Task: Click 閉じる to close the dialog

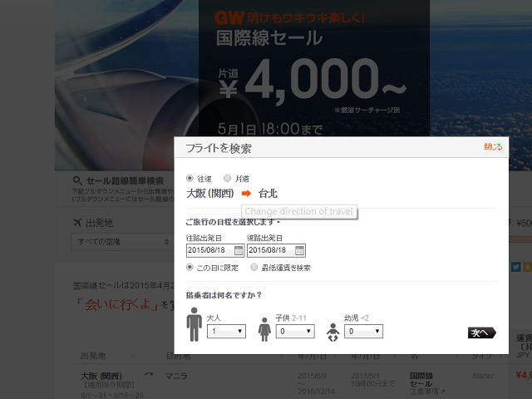Action: (x=493, y=147)
